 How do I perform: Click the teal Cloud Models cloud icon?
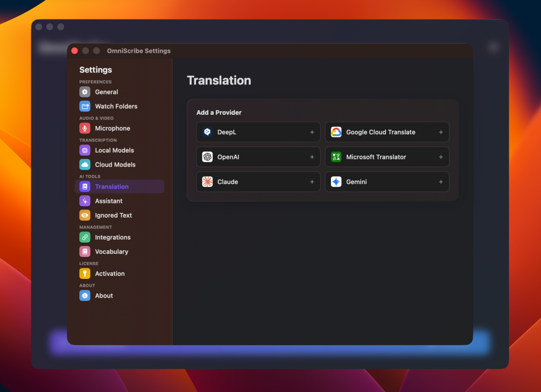point(85,165)
